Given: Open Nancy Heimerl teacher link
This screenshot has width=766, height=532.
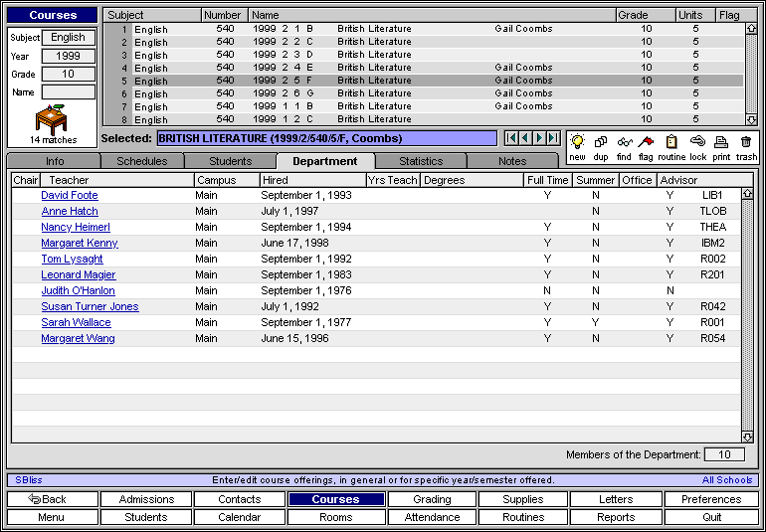Looking at the screenshot, I should pyautogui.click(x=76, y=227).
